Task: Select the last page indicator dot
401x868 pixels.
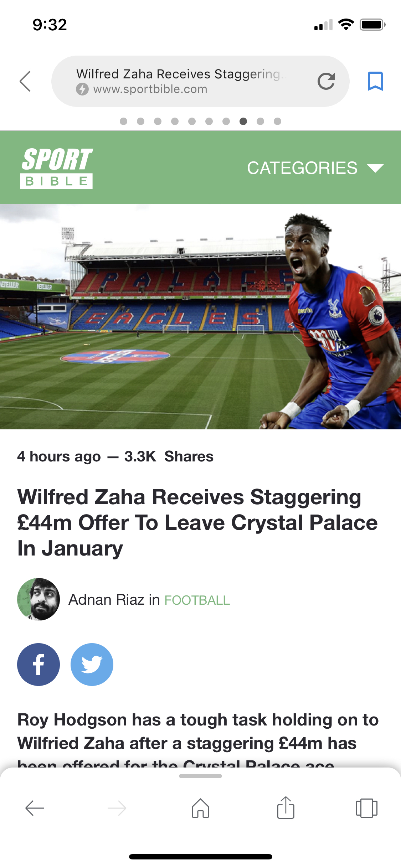Action: [x=278, y=122]
